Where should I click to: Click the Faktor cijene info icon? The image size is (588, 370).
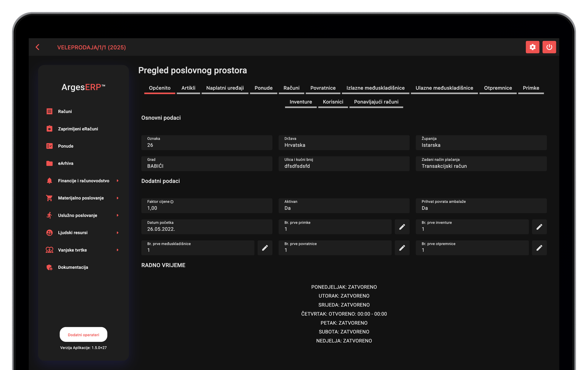point(172,202)
